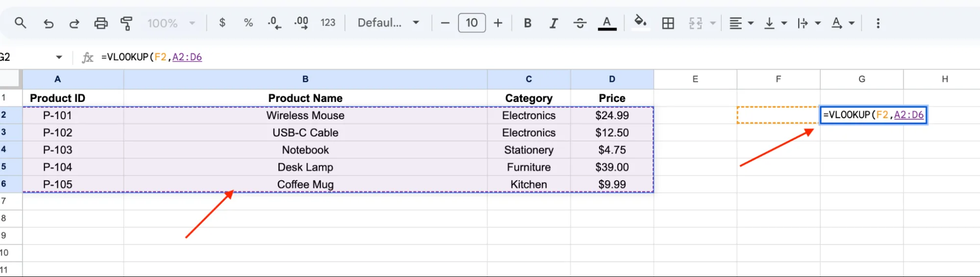The height and width of the screenshot is (277, 980).
Task: Select the $39.00 price cell
Action: point(612,167)
